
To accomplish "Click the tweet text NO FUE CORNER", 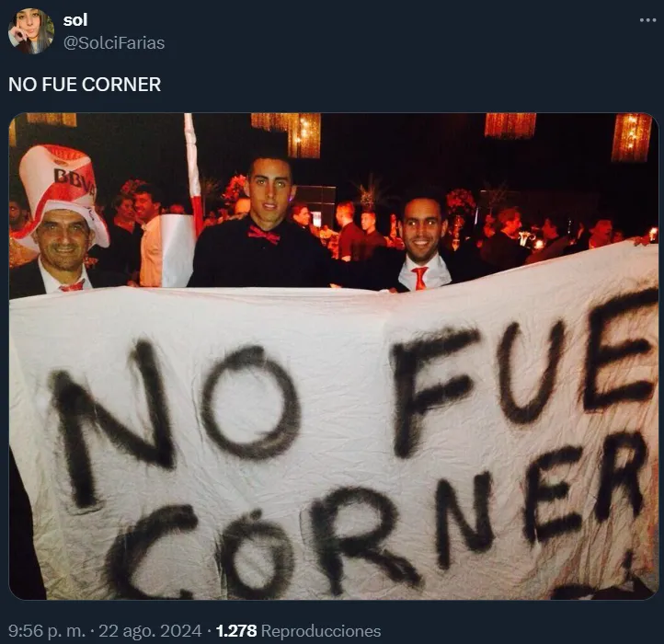I will tap(85, 85).
